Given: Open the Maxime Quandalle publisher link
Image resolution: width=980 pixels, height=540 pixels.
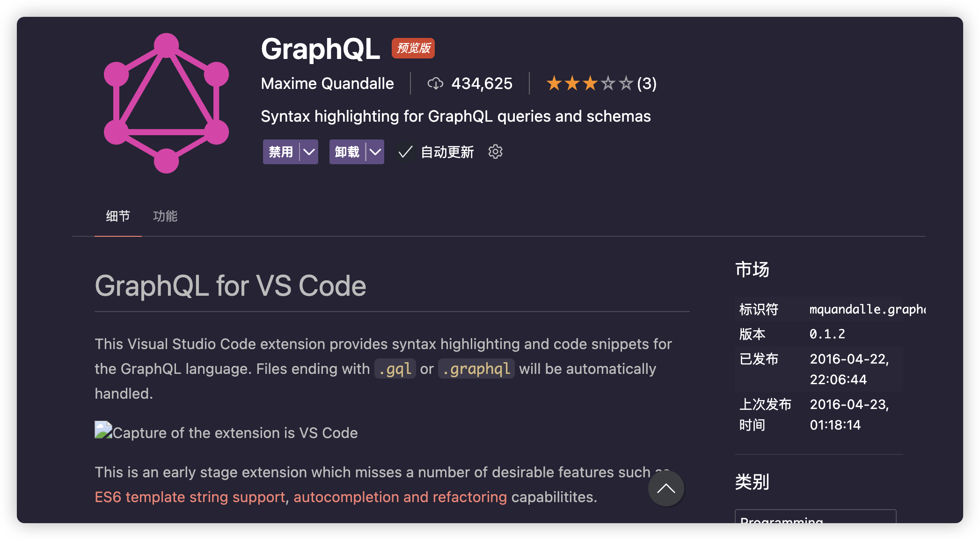Looking at the screenshot, I should click(x=327, y=84).
